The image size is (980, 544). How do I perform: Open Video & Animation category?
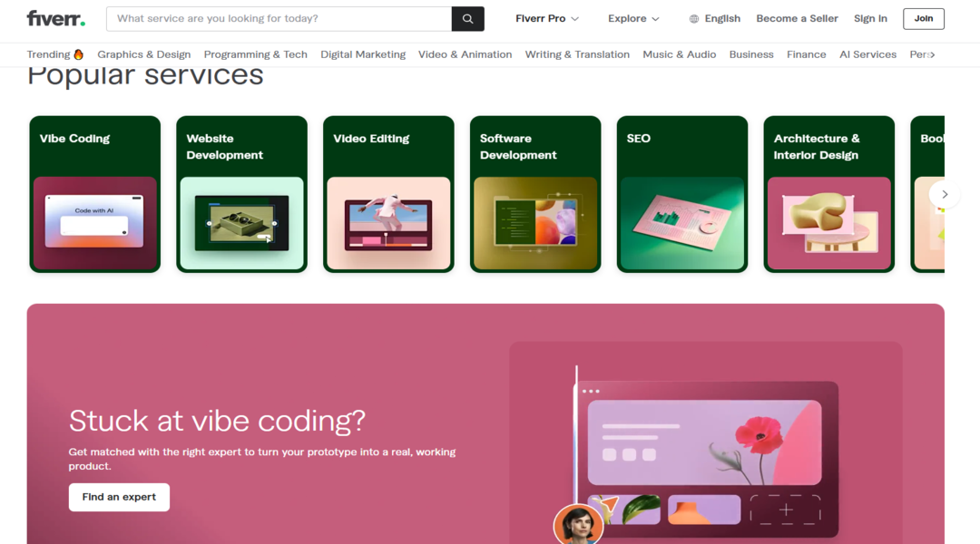coord(465,54)
